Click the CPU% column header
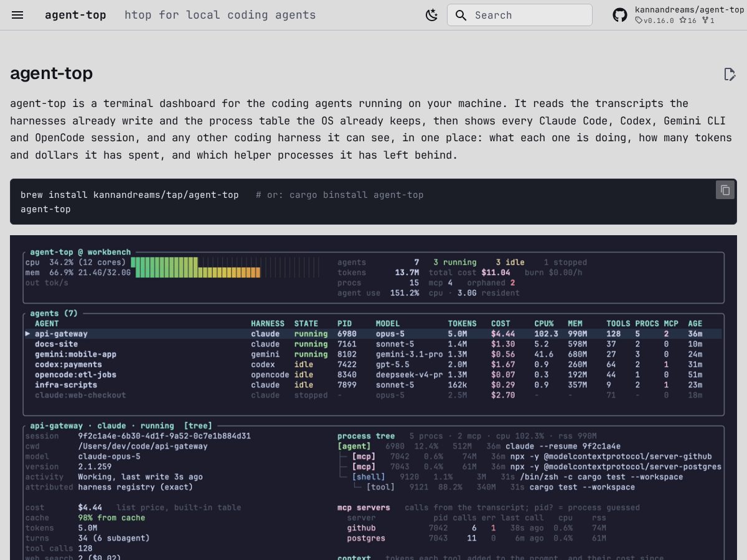747x560 pixels. 544,324
